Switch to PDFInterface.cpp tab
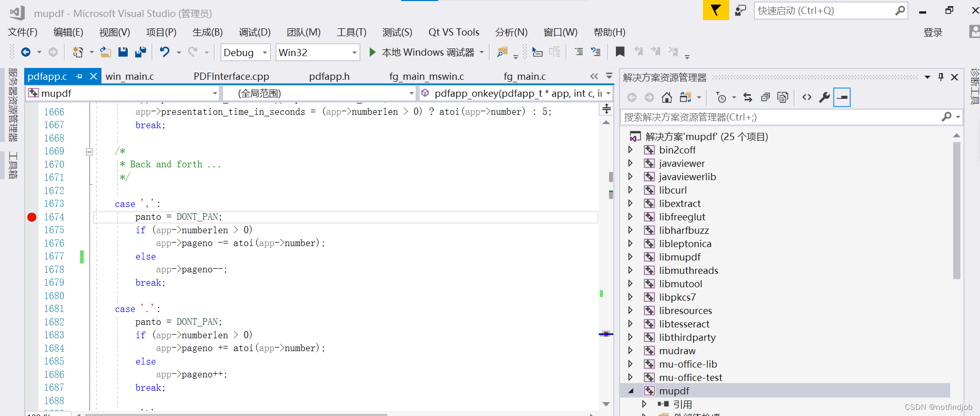980x416 pixels. (231, 76)
